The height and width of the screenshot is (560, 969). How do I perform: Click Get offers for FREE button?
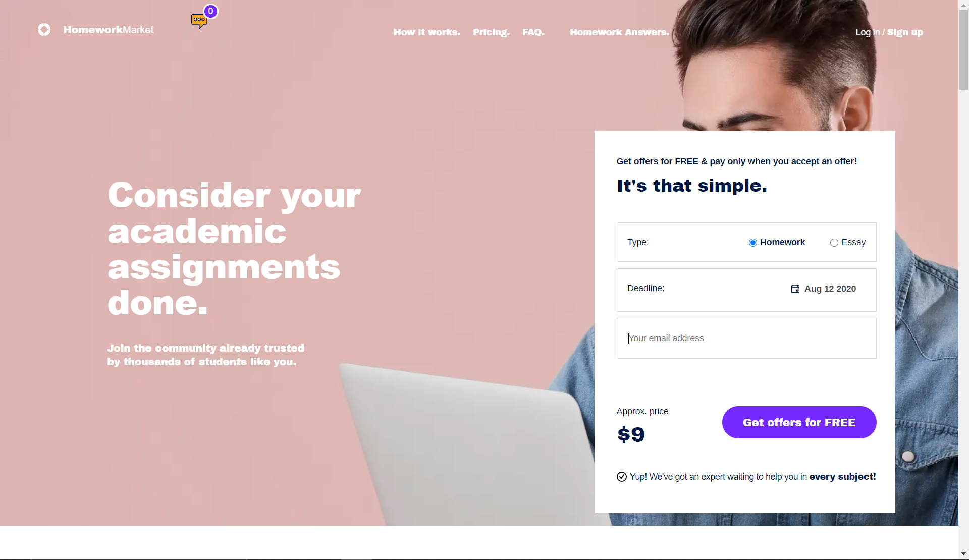[799, 421]
